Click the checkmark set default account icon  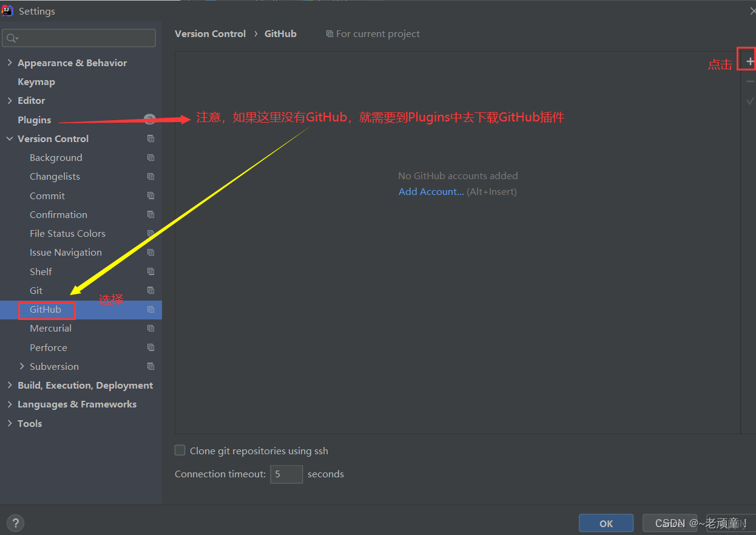750,101
